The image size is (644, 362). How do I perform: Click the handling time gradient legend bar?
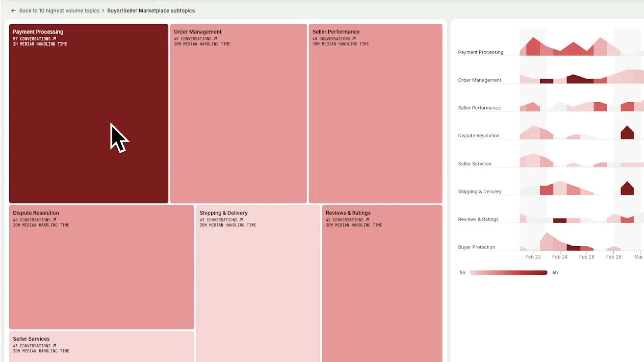[508, 273]
